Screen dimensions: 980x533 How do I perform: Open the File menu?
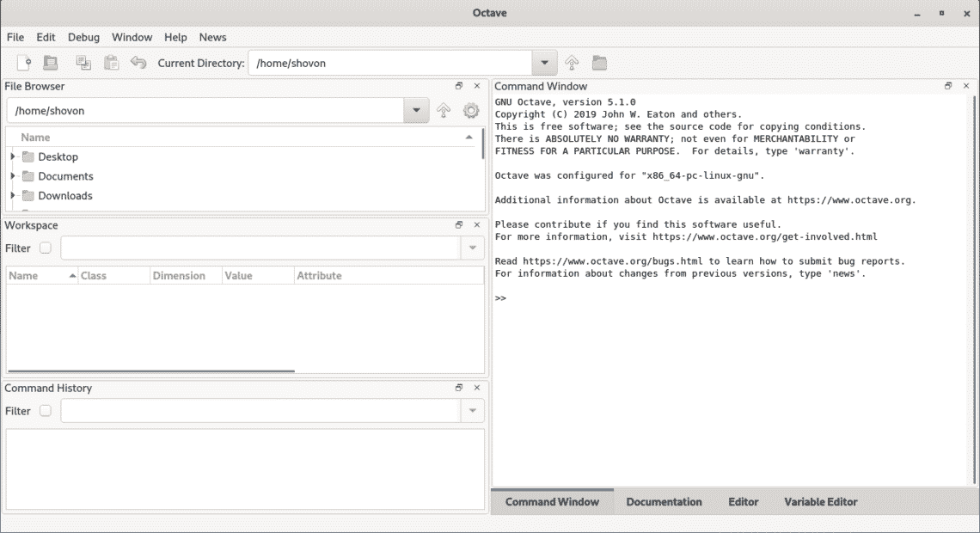pos(15,38)
